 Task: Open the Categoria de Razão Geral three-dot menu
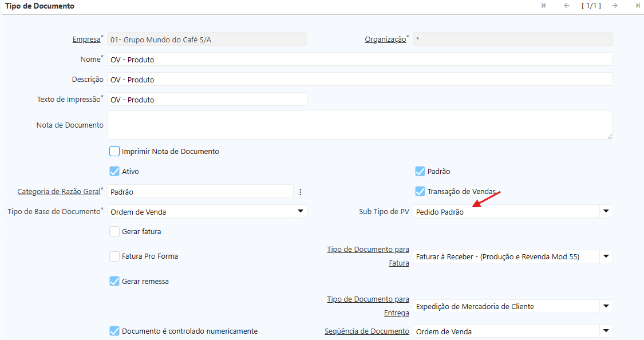[301, 192]
